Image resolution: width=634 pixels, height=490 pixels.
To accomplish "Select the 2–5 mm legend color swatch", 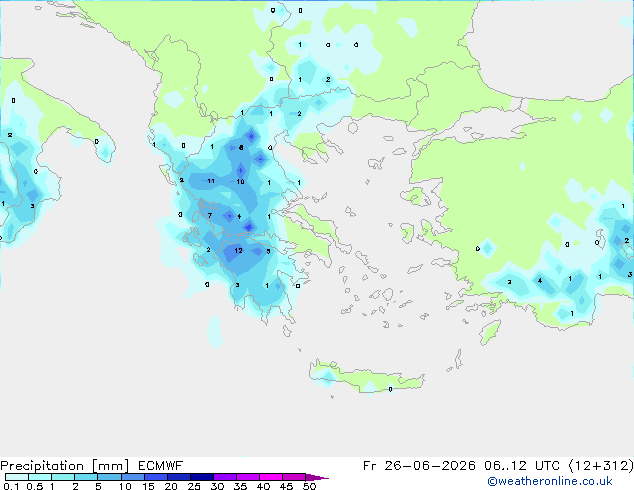I will click(86, 477).
